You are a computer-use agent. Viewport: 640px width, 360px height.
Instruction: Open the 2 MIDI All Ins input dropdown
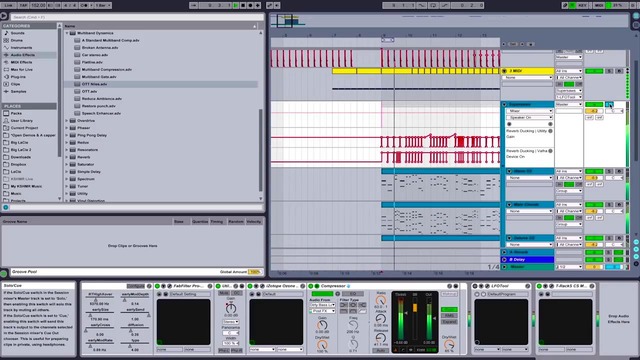(569, 71)
